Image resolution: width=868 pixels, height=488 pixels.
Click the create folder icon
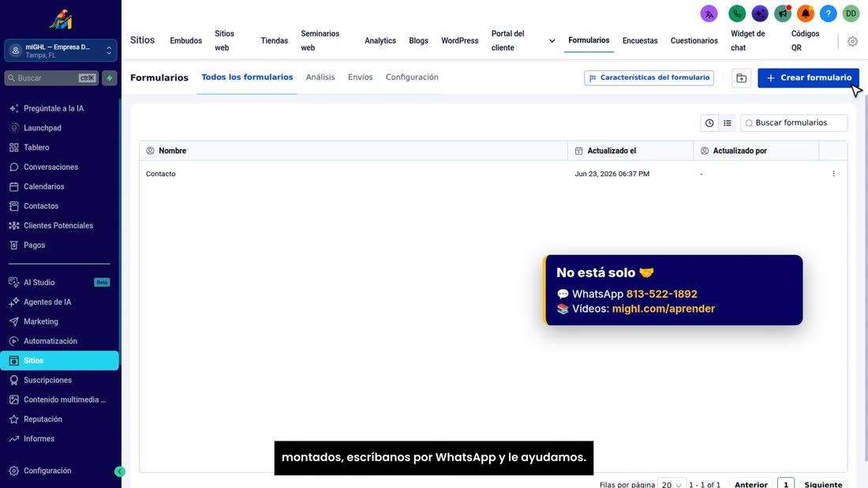click(x=741, y=78)
